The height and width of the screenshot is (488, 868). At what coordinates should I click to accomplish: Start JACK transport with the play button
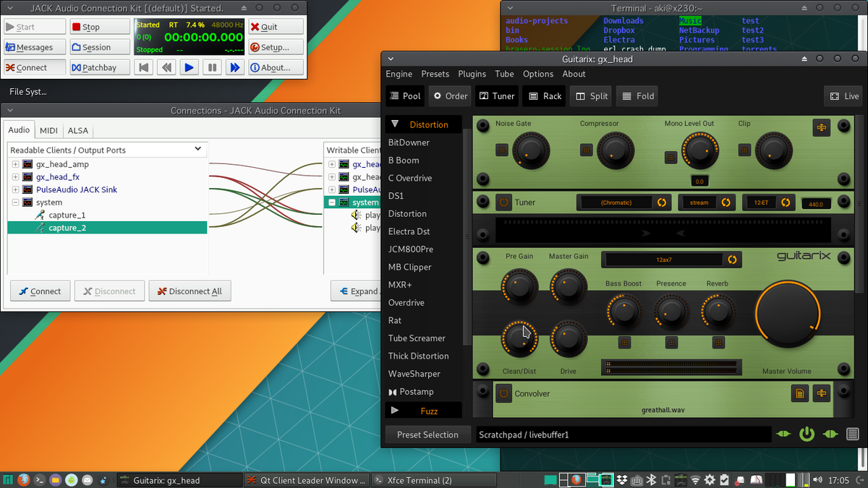tap(189, 67)
